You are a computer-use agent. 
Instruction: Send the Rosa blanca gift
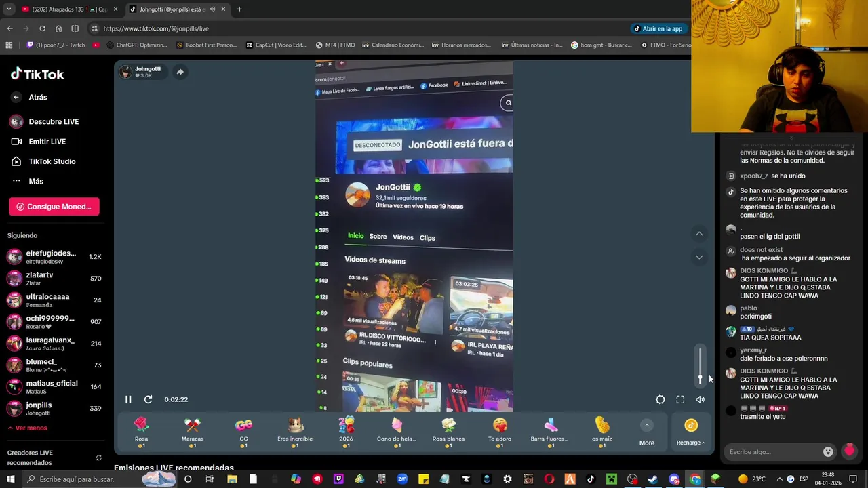(448, 432)
